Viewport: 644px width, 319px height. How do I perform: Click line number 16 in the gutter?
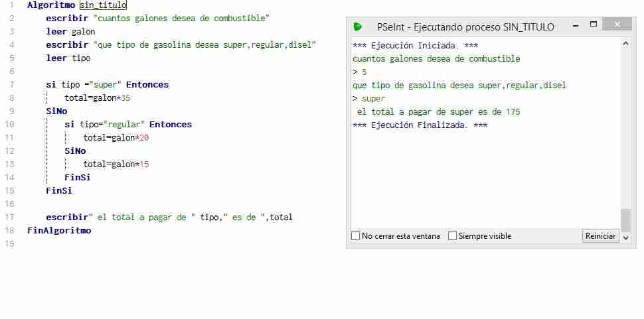[10, 204]
